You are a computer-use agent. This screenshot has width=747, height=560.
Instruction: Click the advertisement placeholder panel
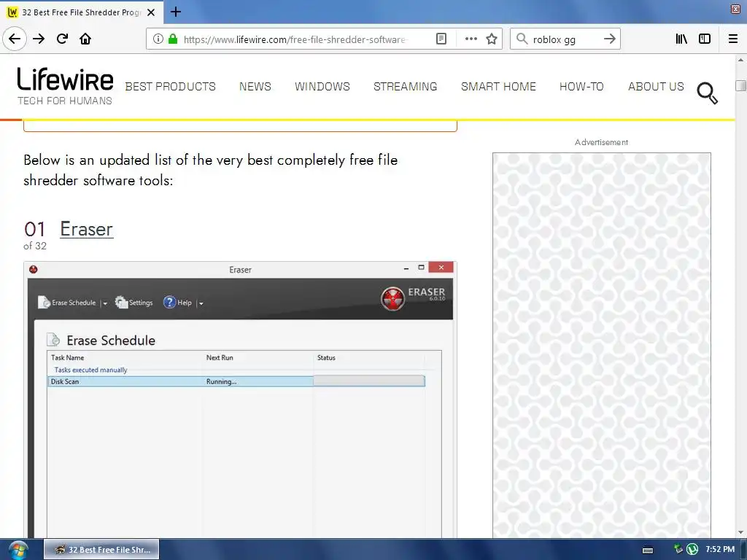601,345
